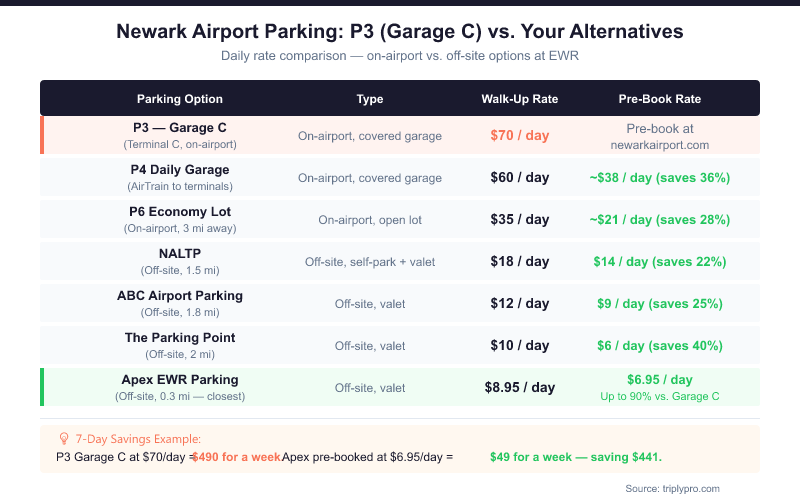800x500 pixels.
Task: Select the P3 — Garage C row name
Action: click(180, 128)
